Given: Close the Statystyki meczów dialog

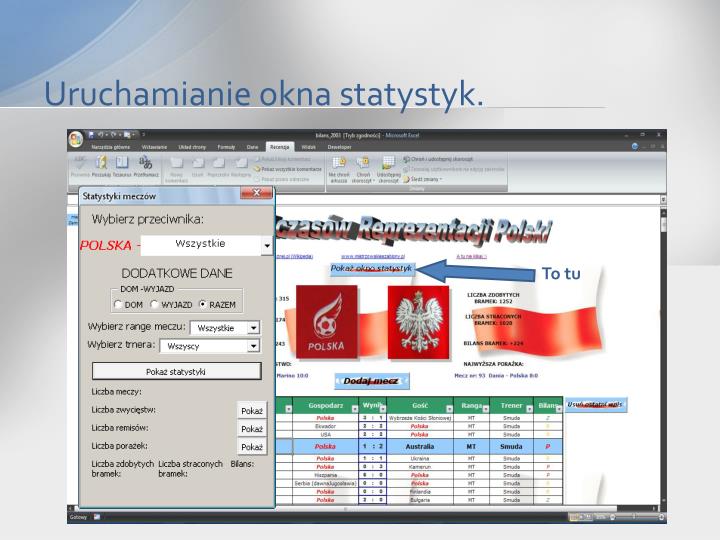Looking at the screenshot, I should click(256, 193).
